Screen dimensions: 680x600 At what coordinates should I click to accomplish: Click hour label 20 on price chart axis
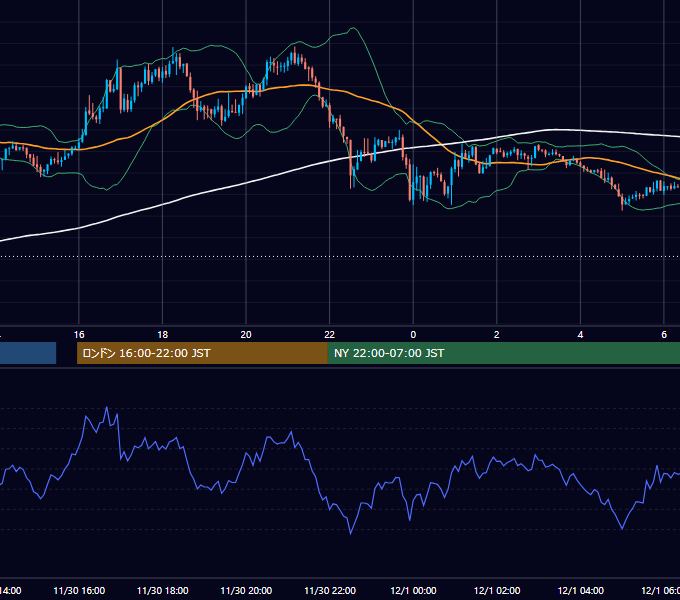pos(246,335)
